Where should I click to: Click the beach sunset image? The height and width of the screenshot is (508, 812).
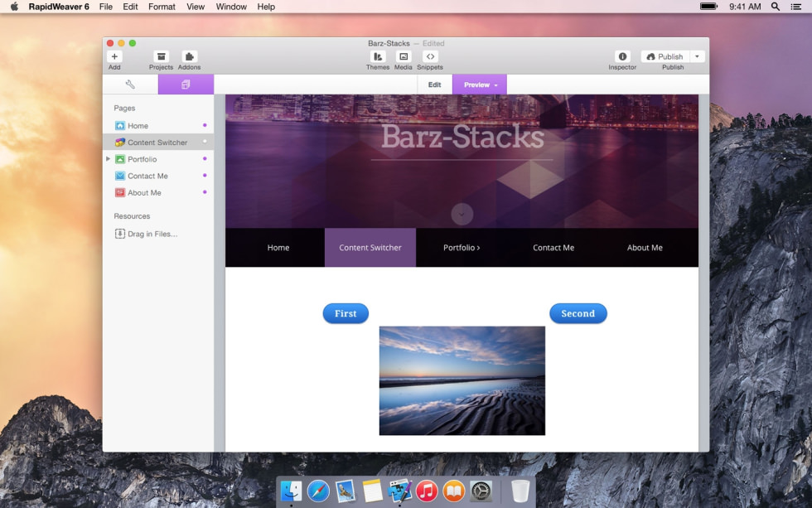(462, 380)
